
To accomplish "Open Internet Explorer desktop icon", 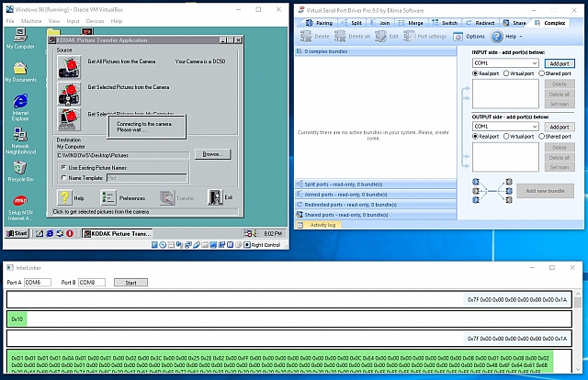I will click(20, 103).
